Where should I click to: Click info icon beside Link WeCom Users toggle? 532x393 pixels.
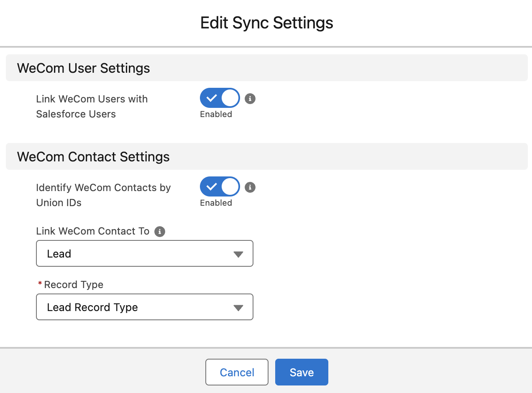[x=250, y=99]
